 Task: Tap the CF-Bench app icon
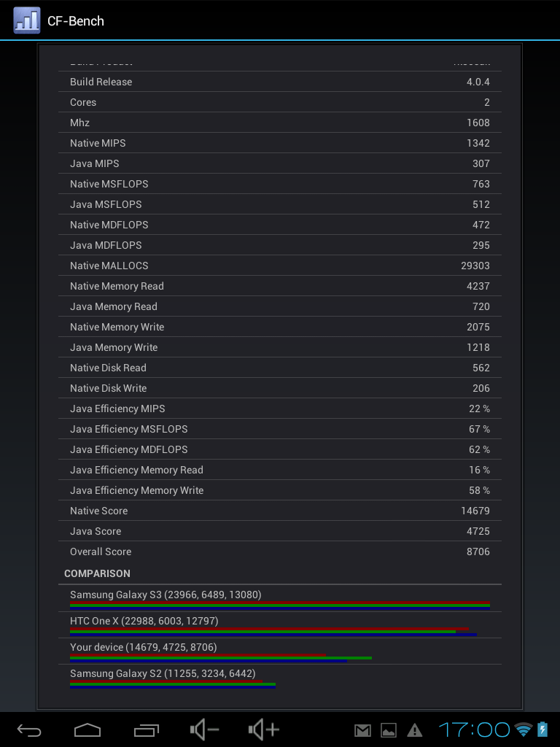(27, 20)
